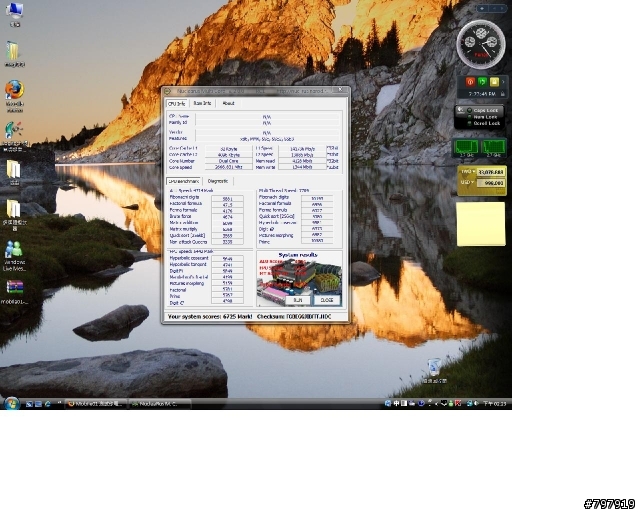Switch to the About tab

pos(228,103)
